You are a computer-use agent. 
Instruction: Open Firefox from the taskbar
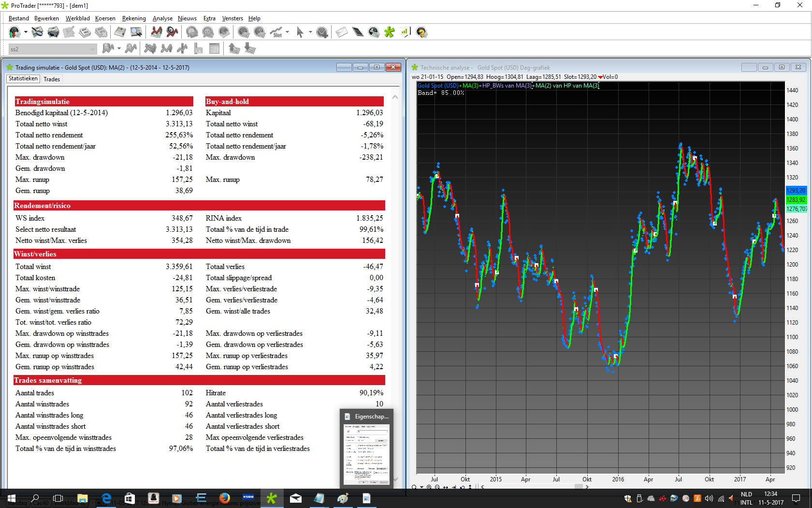pyautogui.click(x=224, y=498)
